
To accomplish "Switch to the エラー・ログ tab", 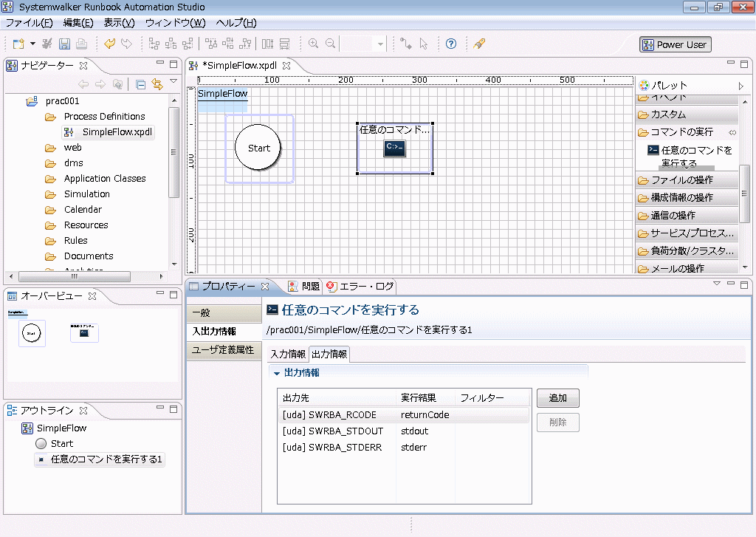I will [360, 286].
